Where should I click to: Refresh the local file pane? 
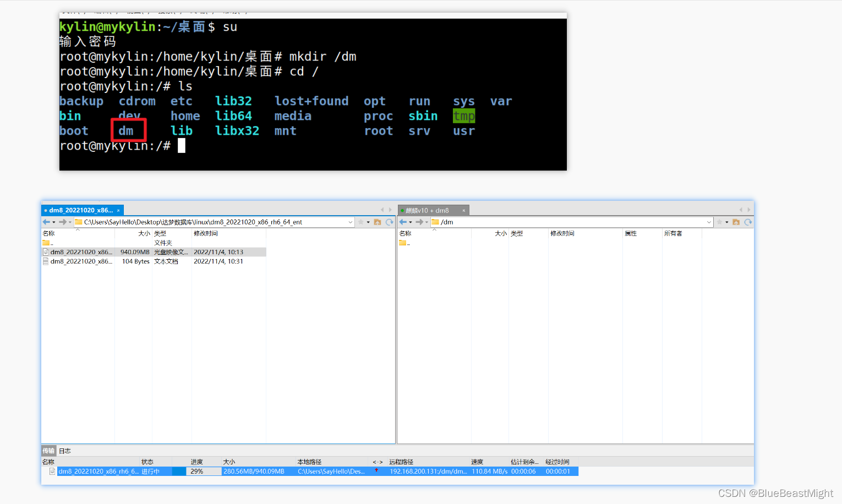pyautogui.click(x=390, y=222)
